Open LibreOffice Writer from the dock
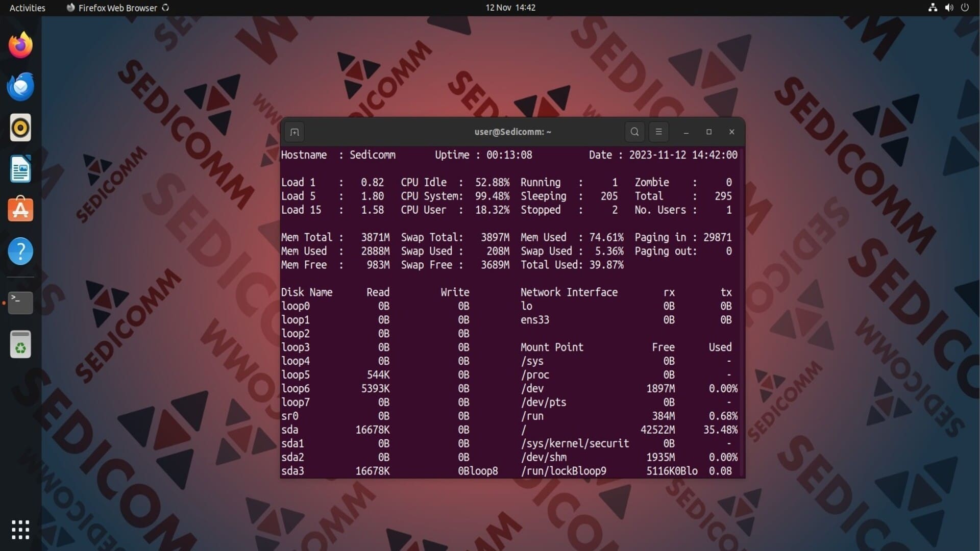The height and width of the screenshot is (551, 980). (x=20, y=169)
